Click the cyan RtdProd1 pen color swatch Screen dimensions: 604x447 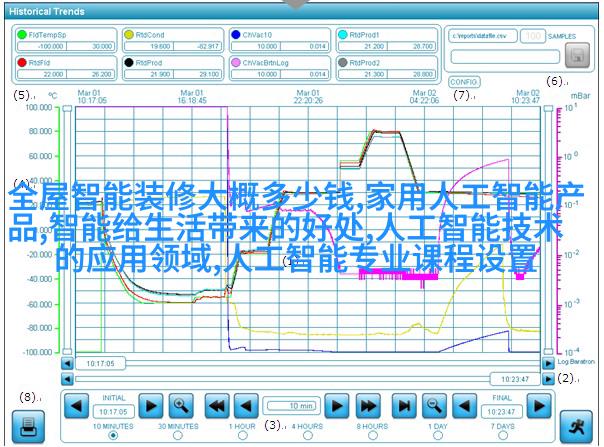[x=342, y=35]
